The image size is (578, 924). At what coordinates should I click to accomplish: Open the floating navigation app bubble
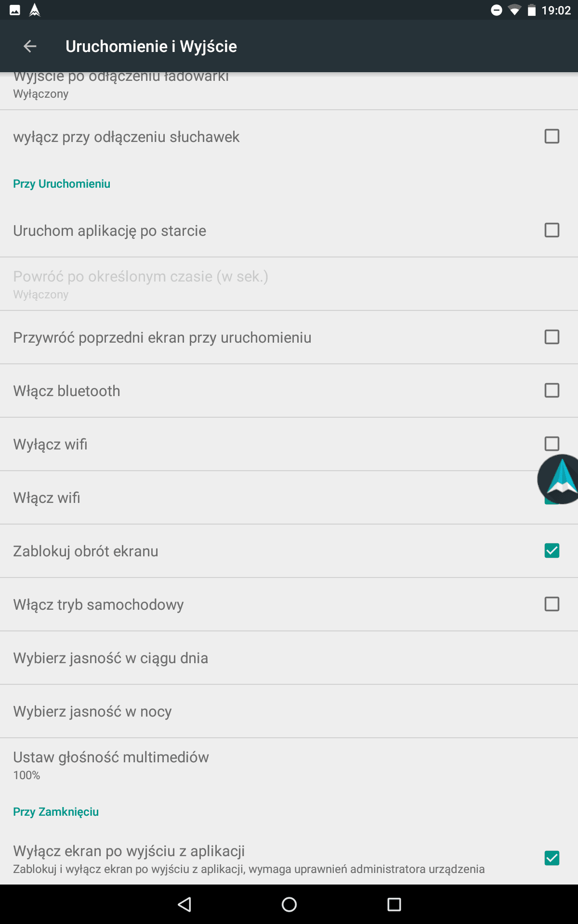(559, 479)
